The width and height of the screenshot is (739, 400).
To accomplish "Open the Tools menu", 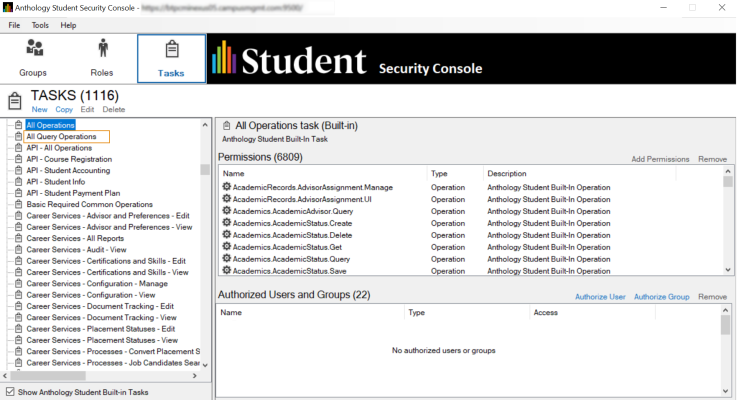I will coord(40,25).
